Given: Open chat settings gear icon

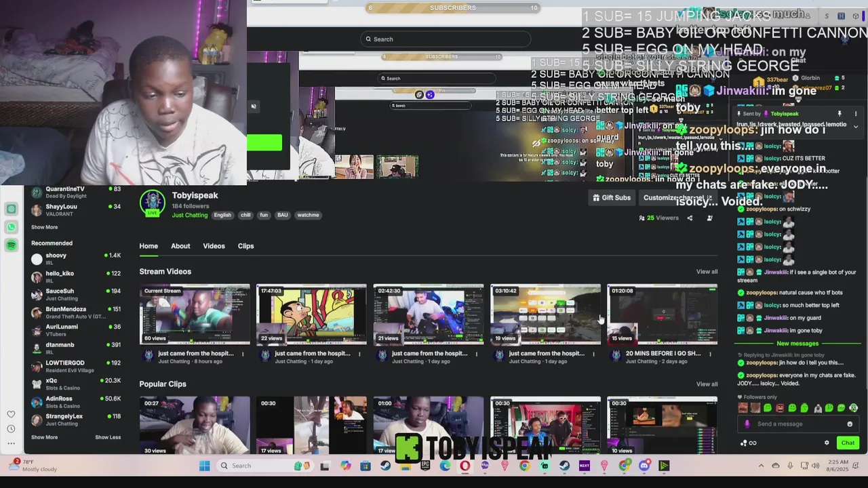Looking at the screenshot, I should 827,443.
